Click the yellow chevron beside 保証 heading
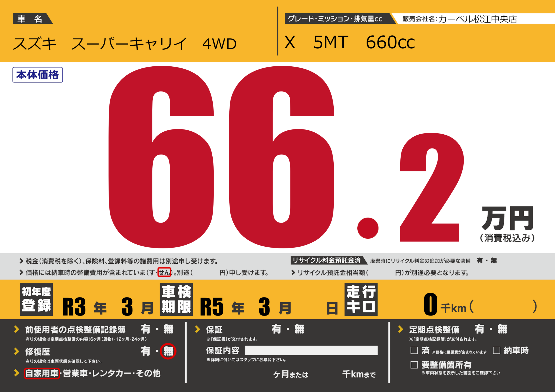The image size is (555, 392). coord(197,329)
